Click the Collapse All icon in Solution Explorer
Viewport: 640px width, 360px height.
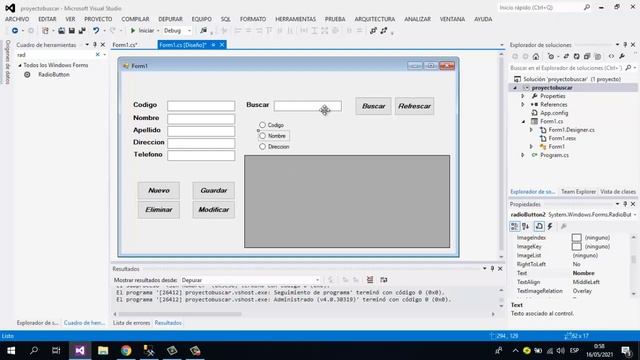pos(587,56)
